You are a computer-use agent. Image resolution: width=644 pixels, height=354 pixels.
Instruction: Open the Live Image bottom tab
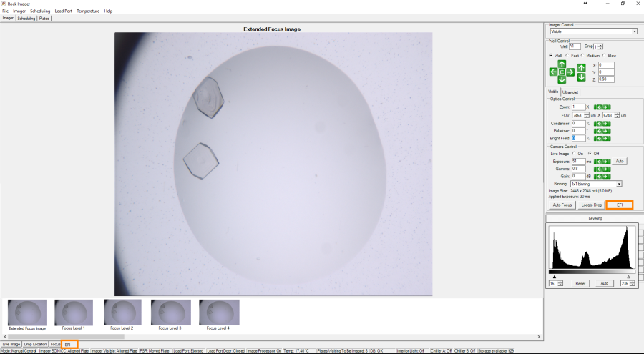11,344
